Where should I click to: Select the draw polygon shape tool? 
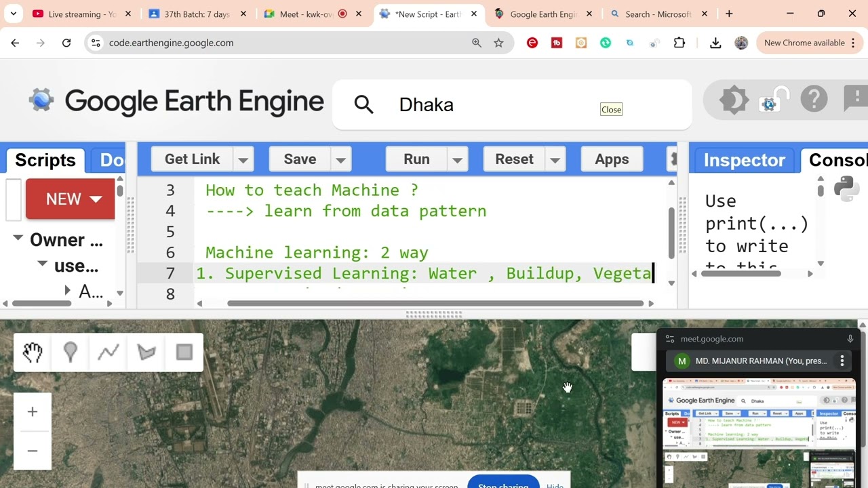point(146,352)
